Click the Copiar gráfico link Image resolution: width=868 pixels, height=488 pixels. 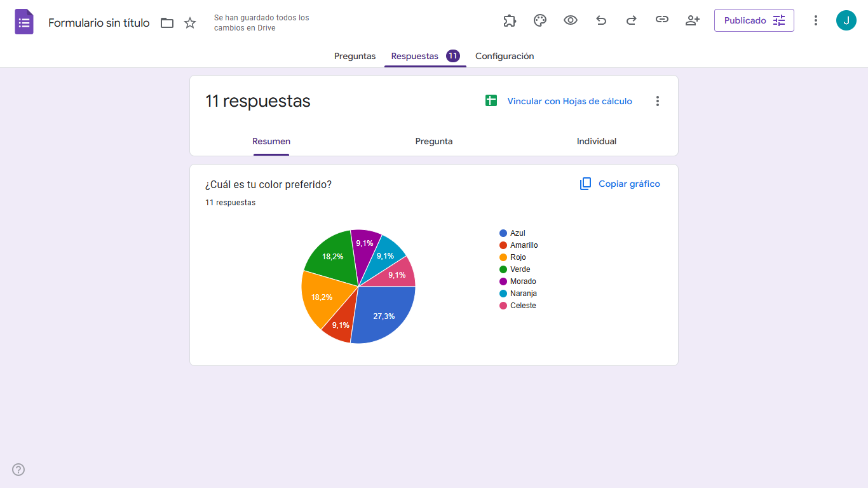coord(629,184)
